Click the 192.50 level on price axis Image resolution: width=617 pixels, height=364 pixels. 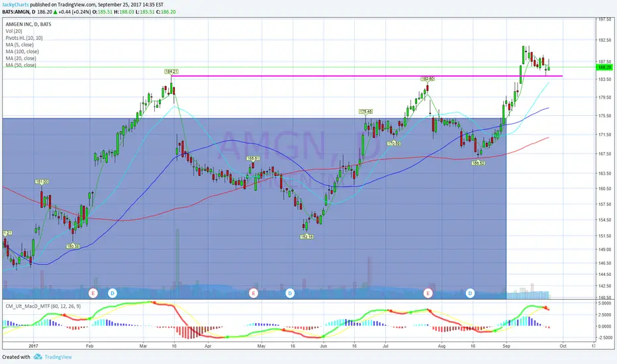click(604, 40)
